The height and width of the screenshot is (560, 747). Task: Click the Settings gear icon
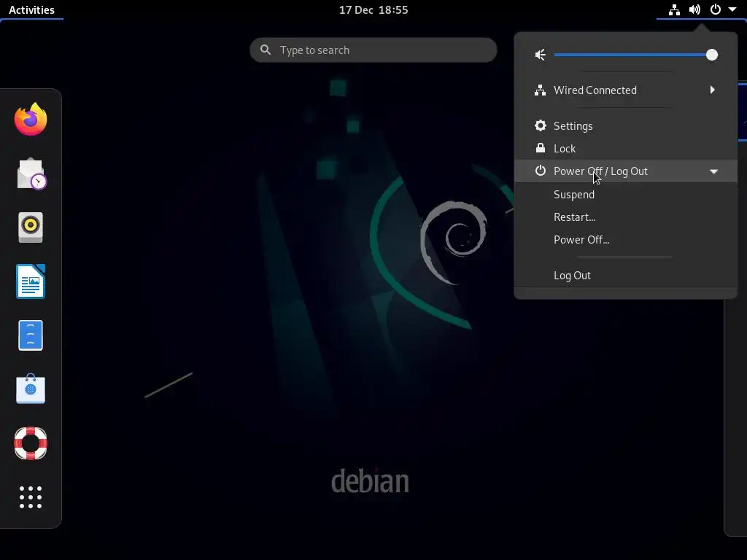pyautogui.click(x=541, y=125)
